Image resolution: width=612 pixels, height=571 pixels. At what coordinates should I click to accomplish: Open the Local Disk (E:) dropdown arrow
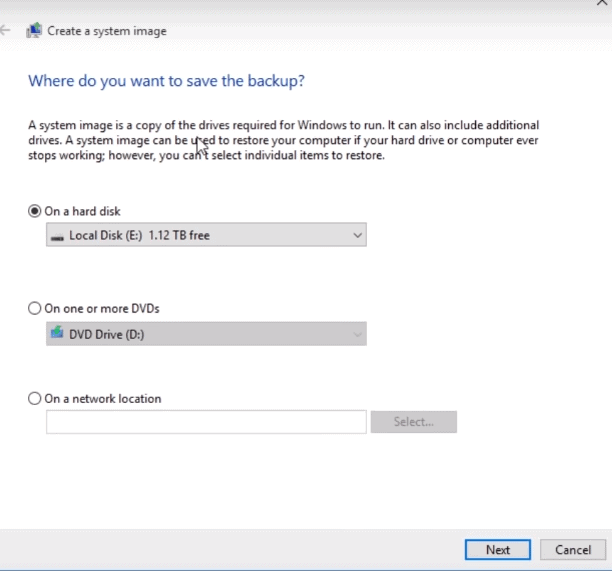(x=357, y=235)
